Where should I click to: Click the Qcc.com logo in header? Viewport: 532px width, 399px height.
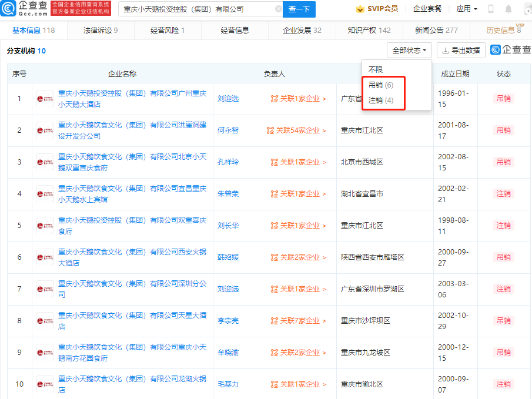pyautogui.click(x=25, y=9)
